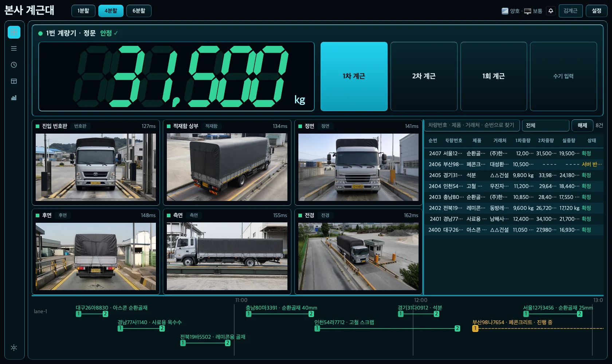This screenshot has width=612, height=364.
Task: Open the layout panel icon in the sidebar
Action: pyautogui.click(x=14, y=81)
